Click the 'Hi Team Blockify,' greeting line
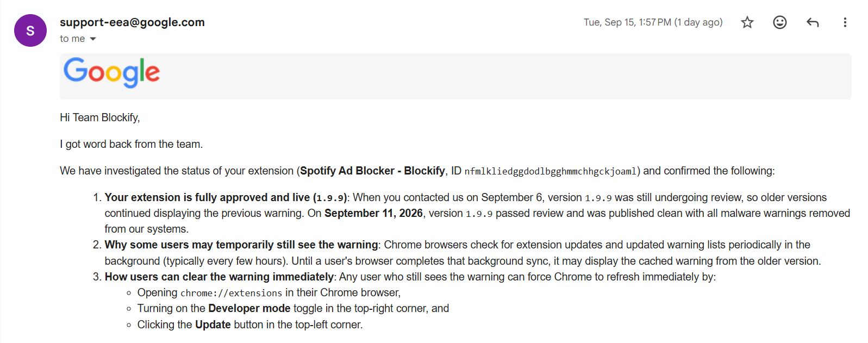This screenshot has height=343, width=868. 100,118
